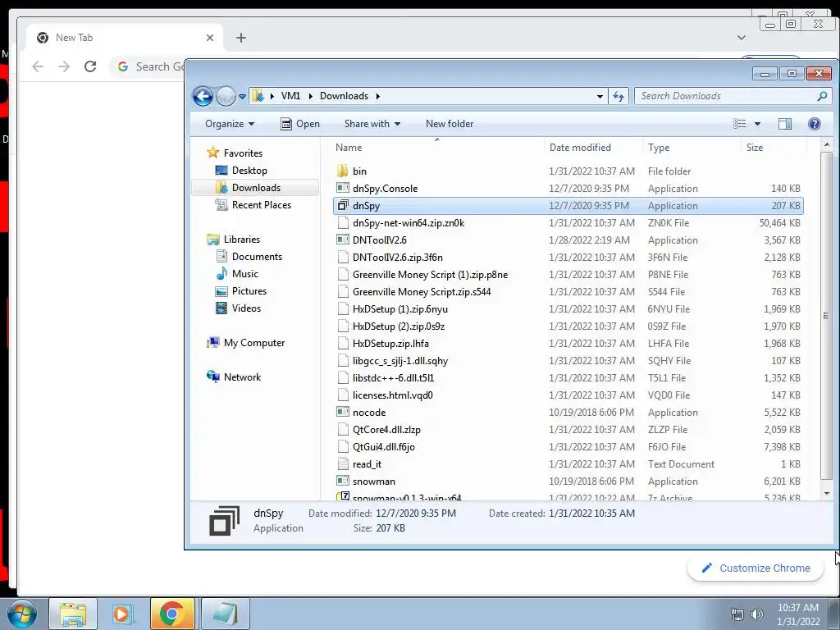840x630 pixels.
Task: Select Downloads in the navigation pane
Action: tap(256, 188)
